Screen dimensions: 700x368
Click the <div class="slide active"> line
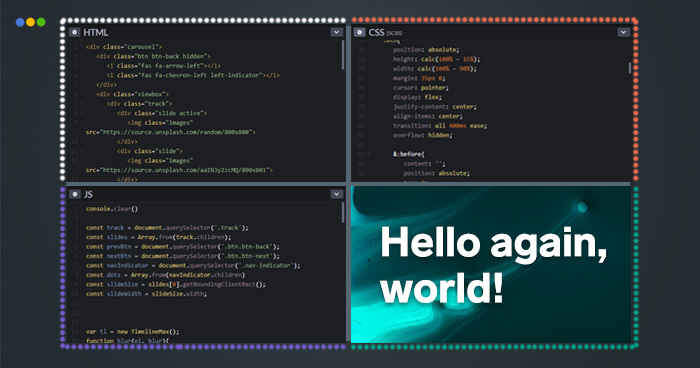point(162,113)
